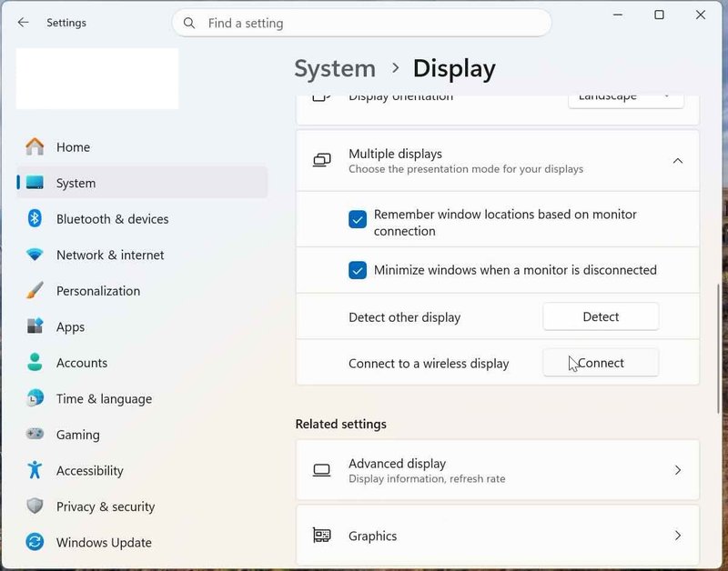Click the Windows Update sync icon
Viewport: 728px width, 571px height.
point(35,542)
